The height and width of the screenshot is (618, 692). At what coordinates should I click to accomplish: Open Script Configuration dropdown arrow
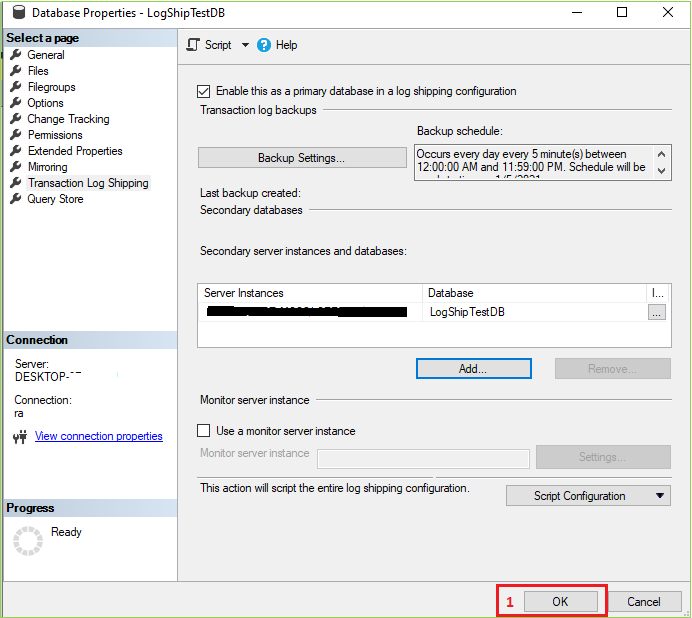coord(660,496)
